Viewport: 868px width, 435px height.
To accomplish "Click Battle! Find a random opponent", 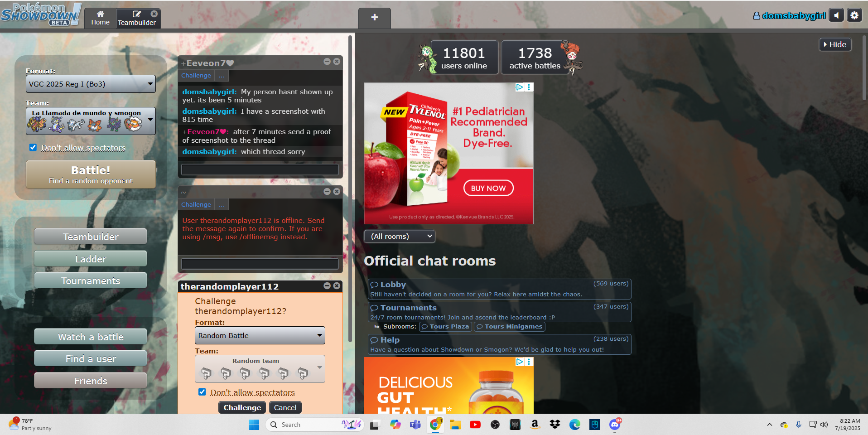I will coord(91,174).
